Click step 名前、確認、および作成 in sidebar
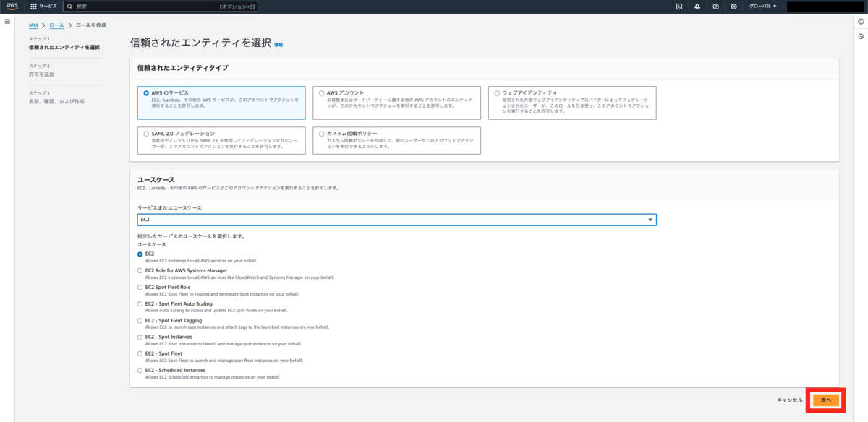 tap(56, 102)
